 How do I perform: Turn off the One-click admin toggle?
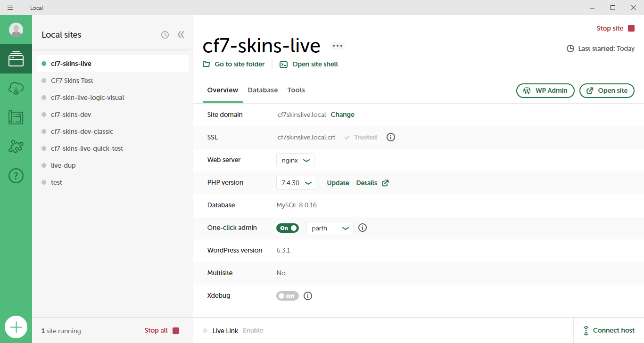[x=288, y=228]
